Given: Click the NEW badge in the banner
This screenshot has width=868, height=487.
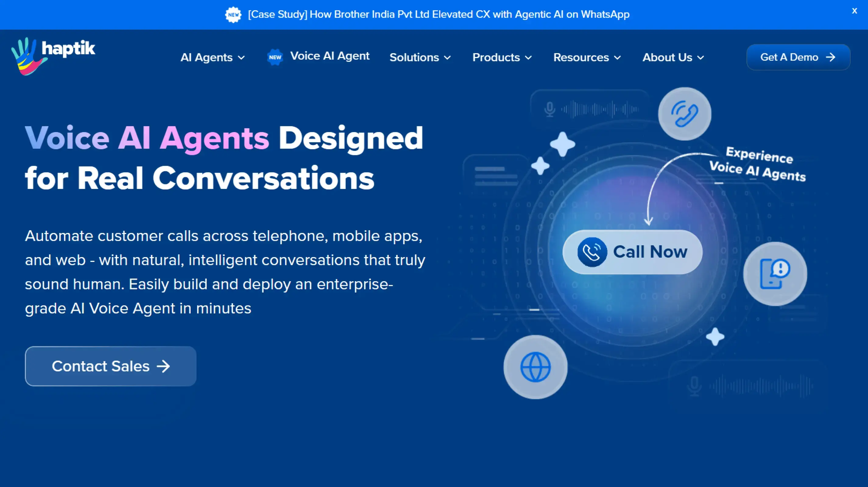Looking at the screenshot, I should [233, 15].
